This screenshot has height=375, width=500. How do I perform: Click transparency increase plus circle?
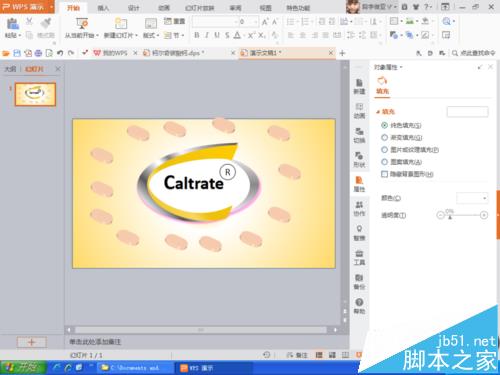[484, 215]
